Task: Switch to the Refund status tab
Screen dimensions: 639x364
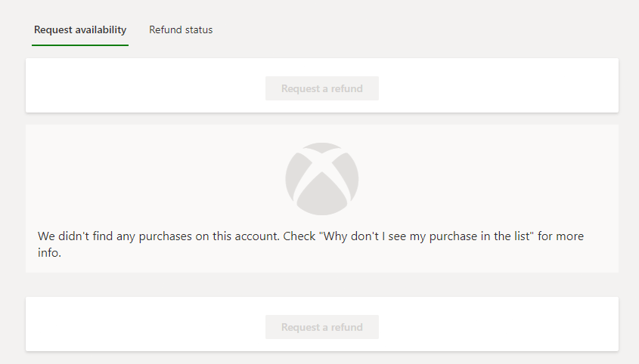Action: (x=181, y=29)
